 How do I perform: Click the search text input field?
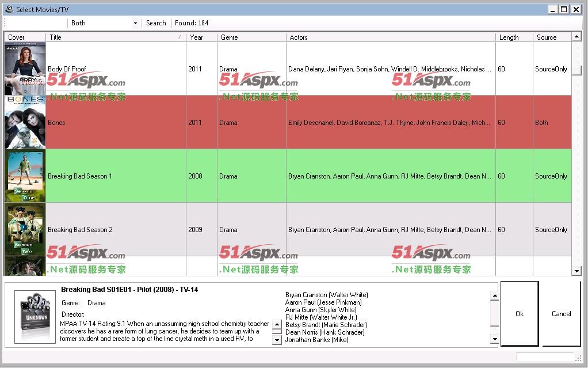click(36, 23)
